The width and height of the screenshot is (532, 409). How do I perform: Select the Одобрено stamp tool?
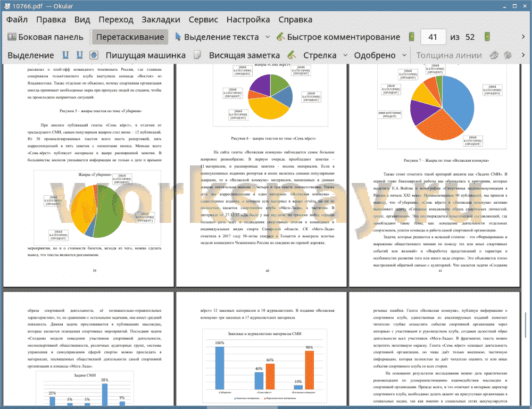[375, 55]
